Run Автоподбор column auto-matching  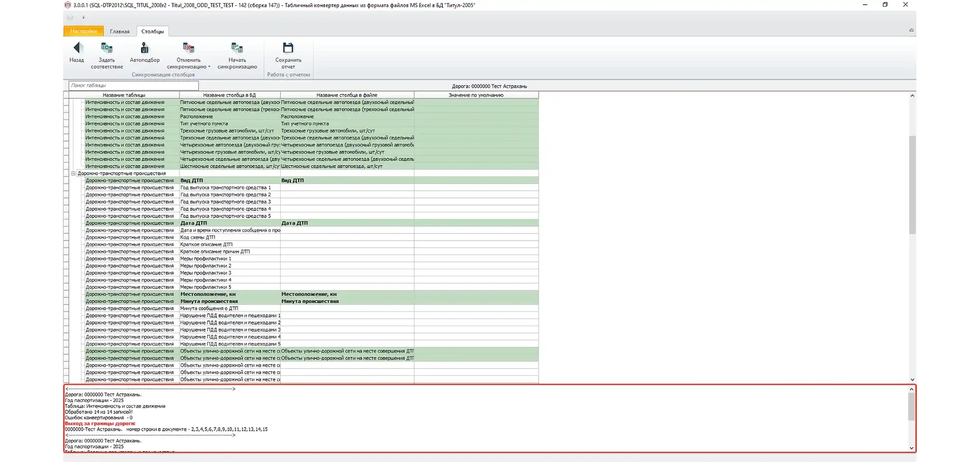point(144,48)
